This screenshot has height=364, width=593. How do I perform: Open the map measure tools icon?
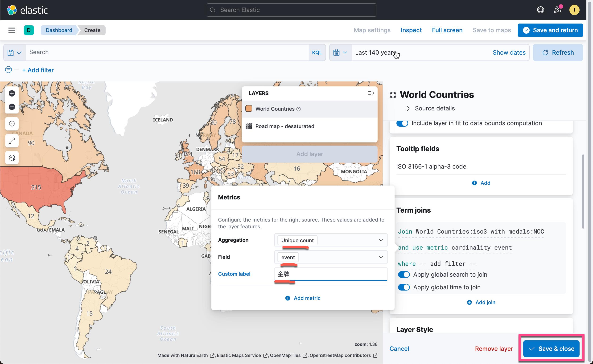point(12,141)
